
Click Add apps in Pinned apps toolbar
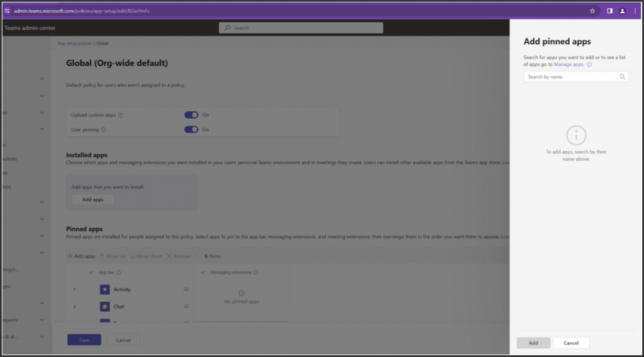[81, 256]
